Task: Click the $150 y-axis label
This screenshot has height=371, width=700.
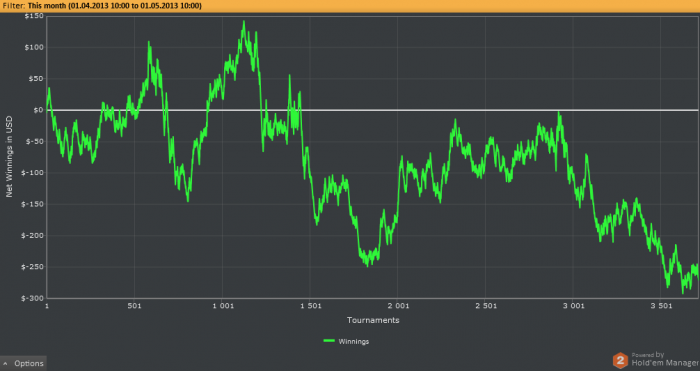Action: tap(35, 16)
